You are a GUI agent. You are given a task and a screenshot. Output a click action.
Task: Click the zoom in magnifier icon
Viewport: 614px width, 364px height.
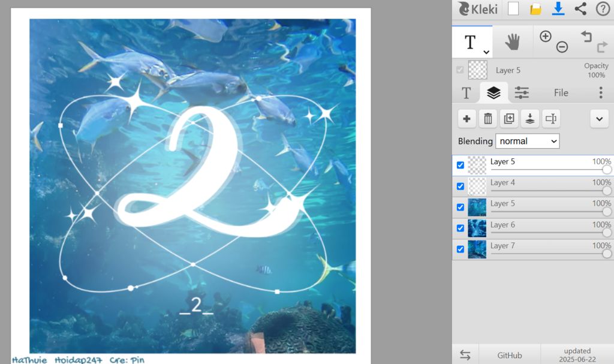click(x=545, y=37)
